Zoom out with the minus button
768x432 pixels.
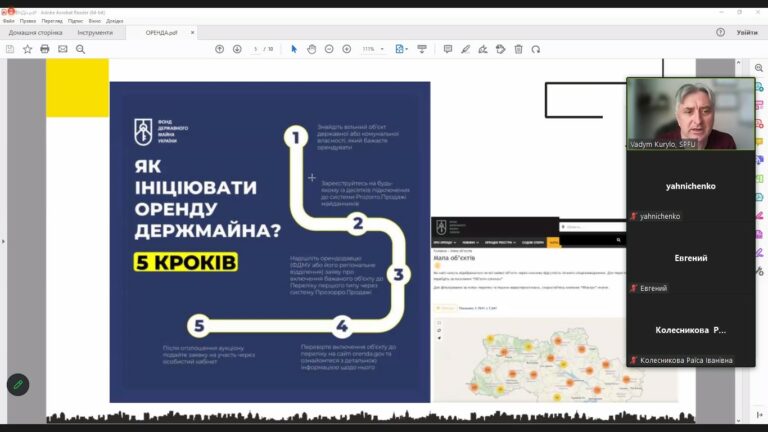click(329, 49)
